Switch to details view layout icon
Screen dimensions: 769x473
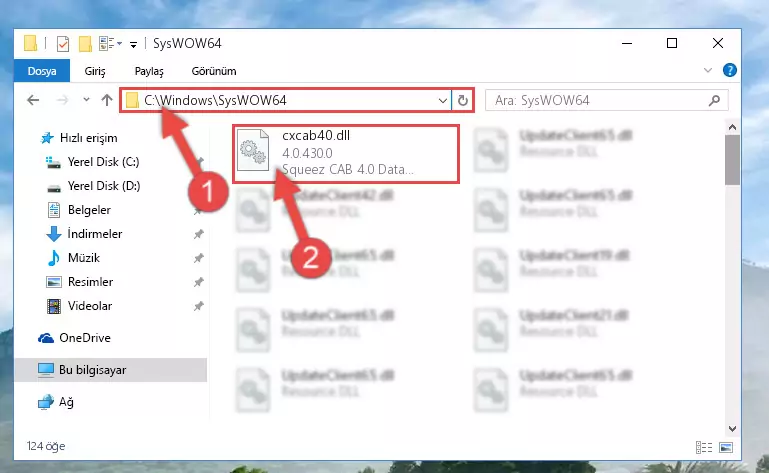tap(704, 447)
